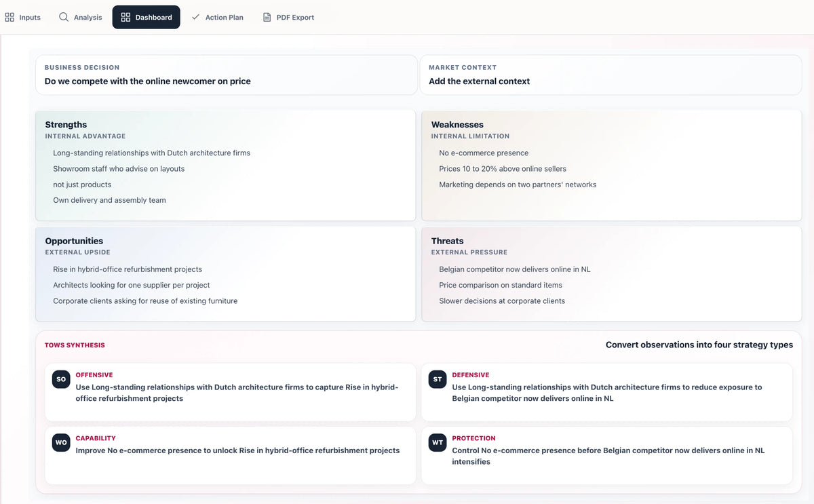The width and height of the screenshot is (814, 504).
Task: Click 'Belgian competitor now delivers online in NL' threat item
Action: click(x=515, y=269)
